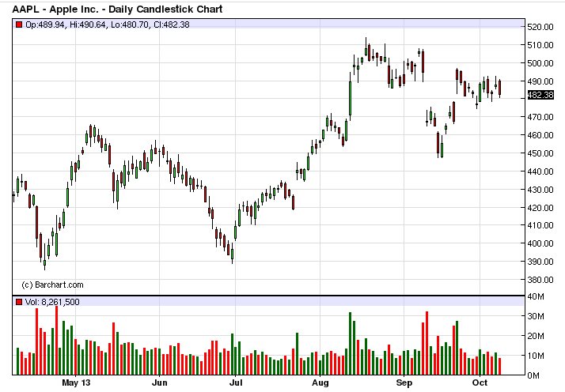
Task: Click the 'Jul' date axis label
Action: click(x=236, y=383)
